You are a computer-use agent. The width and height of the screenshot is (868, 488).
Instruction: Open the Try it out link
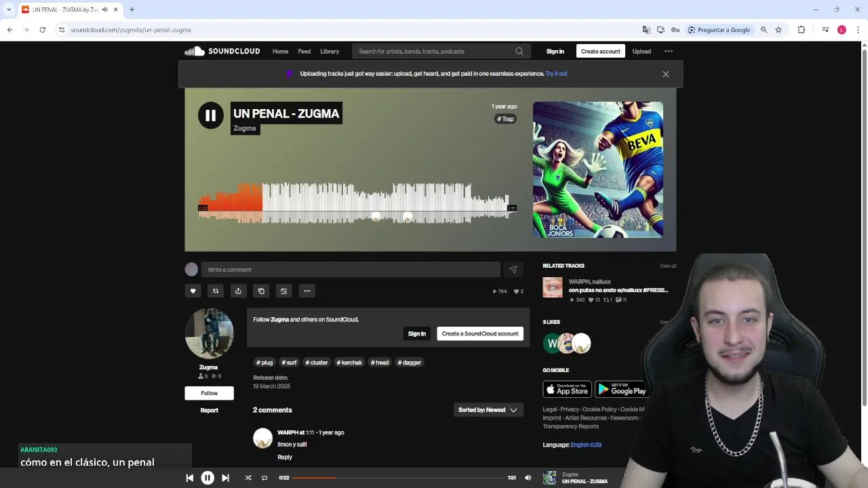[x=556, y=74]
